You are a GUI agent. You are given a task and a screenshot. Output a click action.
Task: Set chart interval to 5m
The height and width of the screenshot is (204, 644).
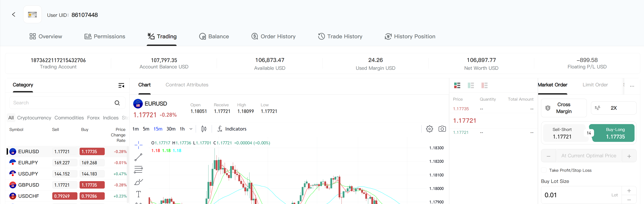tap(146, 129)
